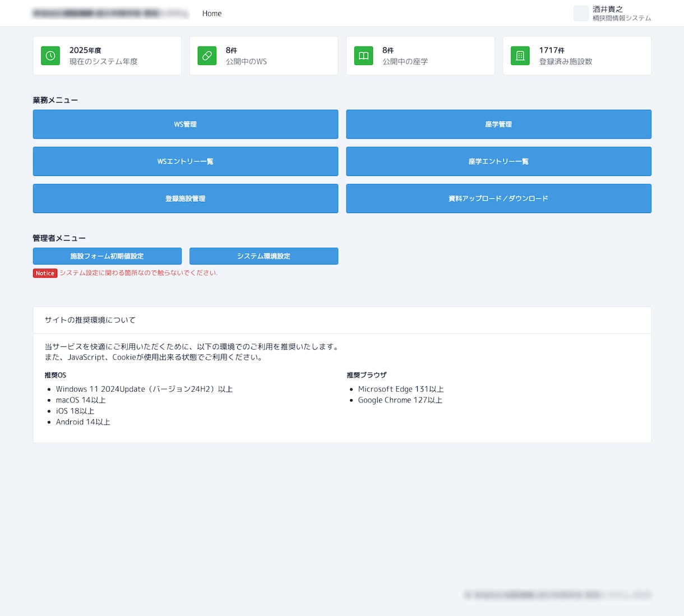
Task: Click the 公開中のWS label
Action: pos(246,62)
